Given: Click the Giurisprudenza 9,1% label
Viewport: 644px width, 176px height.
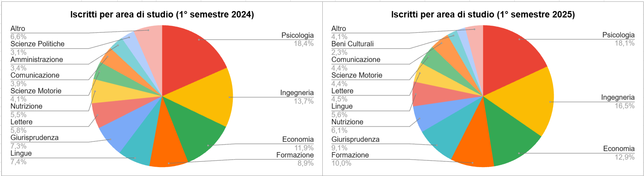Looking at the screenshot, I should point(355,143).
